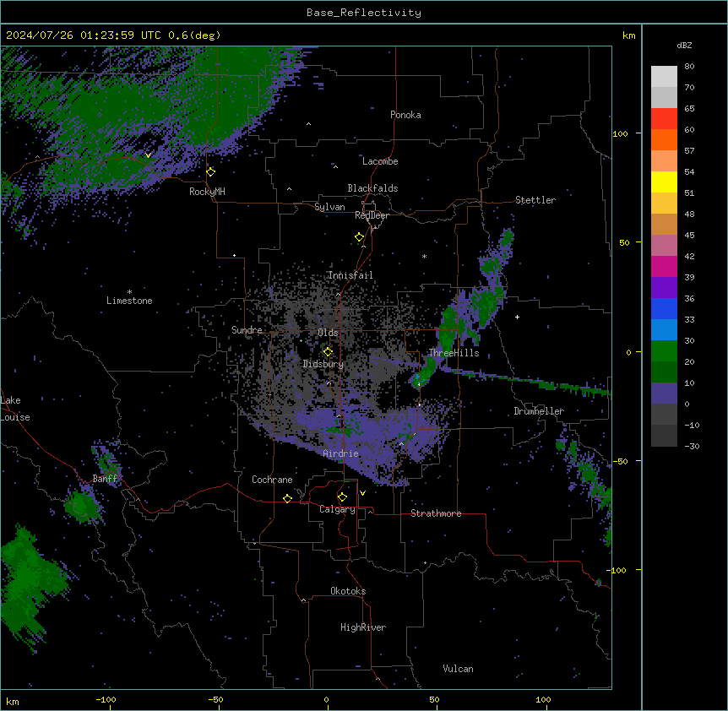The width and height of the screenshot is (728, 711).
Task: Select the HighRiver label
Action: 363,627
